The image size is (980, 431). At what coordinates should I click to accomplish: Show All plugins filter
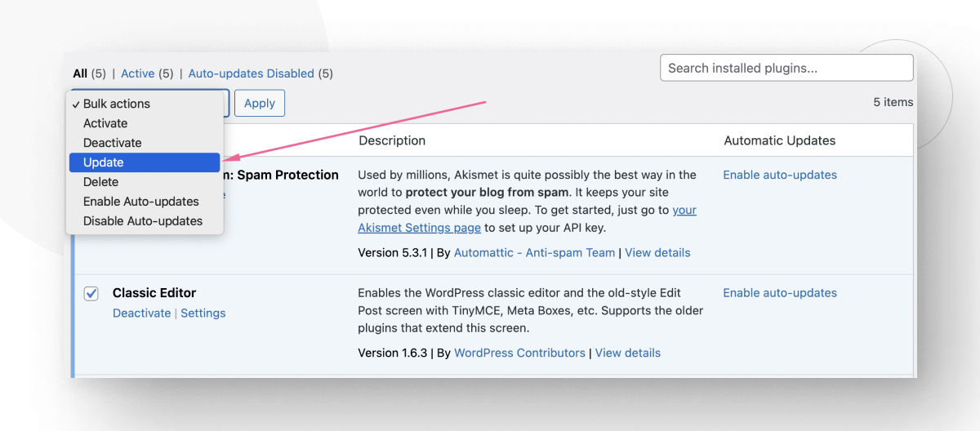point(80,73)
